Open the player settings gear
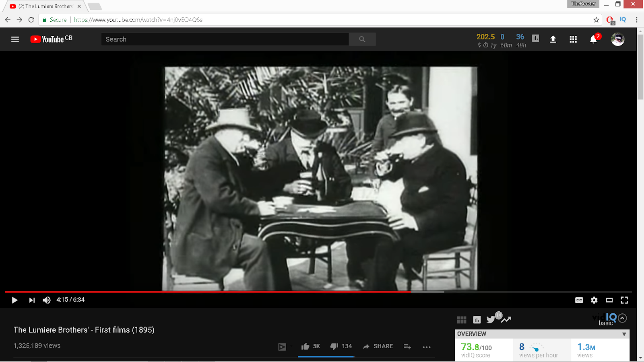This screenshot has width=644, height=362. pos(594,300)
